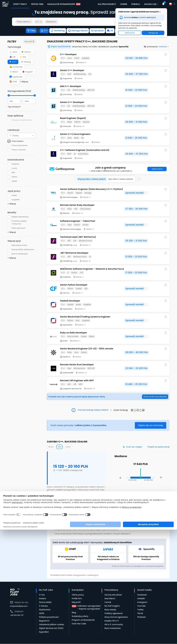Screen dimensions: 177x644
Task: Open the 'Typ umowy' contract type dropdown
Action: (14, 107)
